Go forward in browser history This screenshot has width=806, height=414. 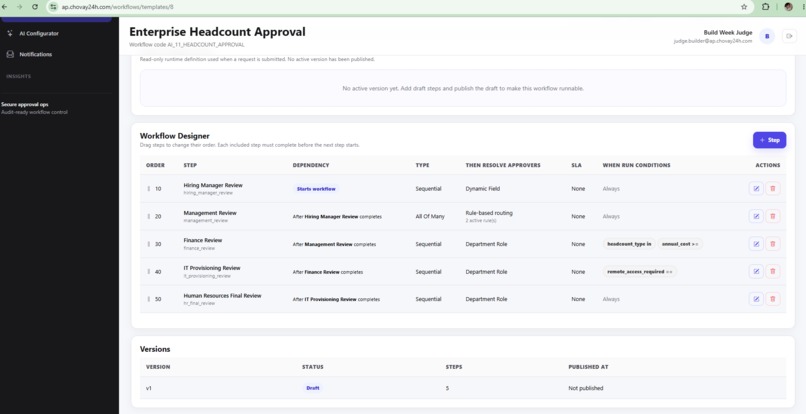20,7
